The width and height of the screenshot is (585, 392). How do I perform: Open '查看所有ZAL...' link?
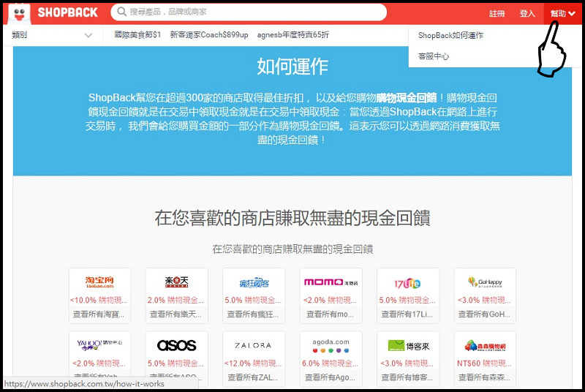253,377
